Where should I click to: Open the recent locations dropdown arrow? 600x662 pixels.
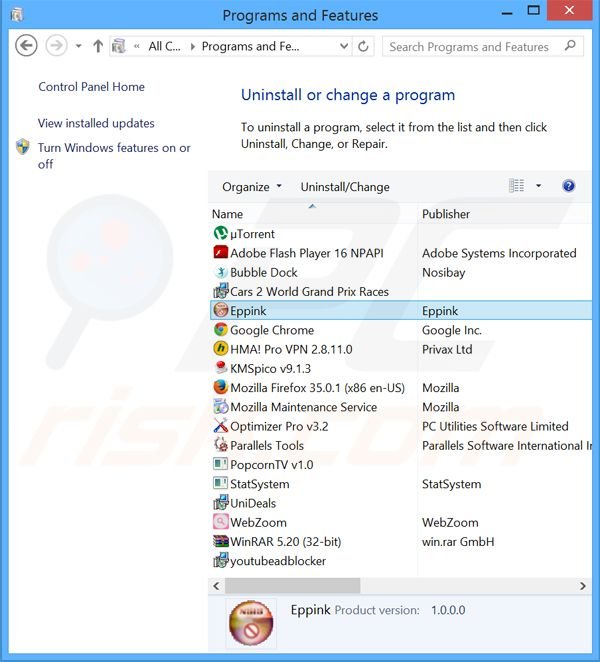79,46
